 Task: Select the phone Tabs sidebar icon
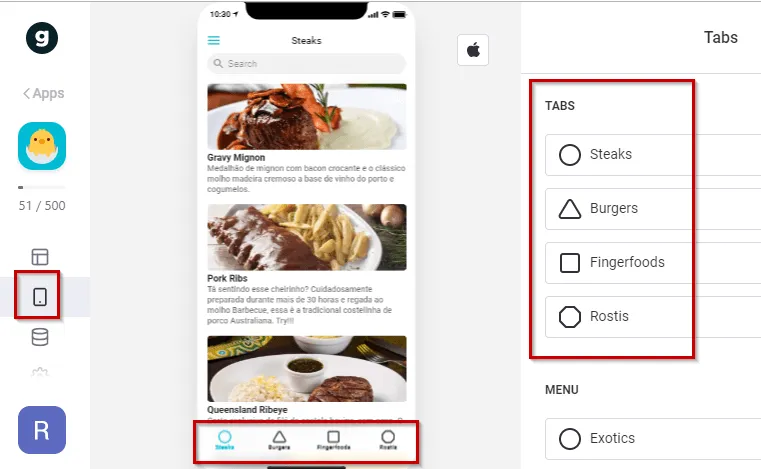(x=40, y=297)
